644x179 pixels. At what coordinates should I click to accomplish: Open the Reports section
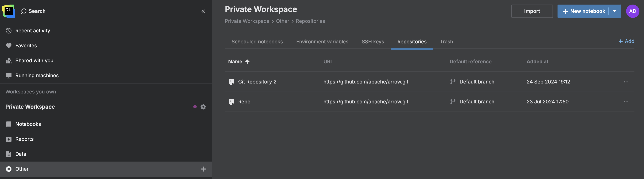tap(24, 139)
